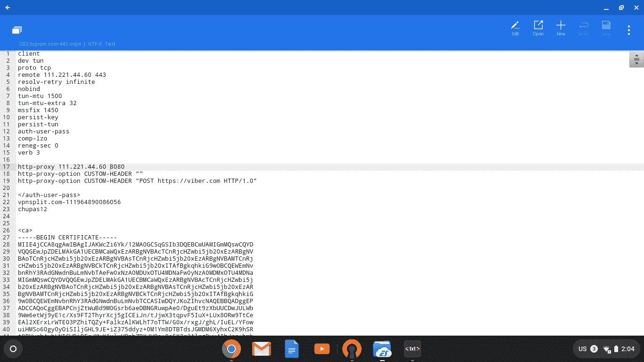The image size is (644, 362).
Task: Open the OpenVPN app icon
Action: (x=352, y=349)
